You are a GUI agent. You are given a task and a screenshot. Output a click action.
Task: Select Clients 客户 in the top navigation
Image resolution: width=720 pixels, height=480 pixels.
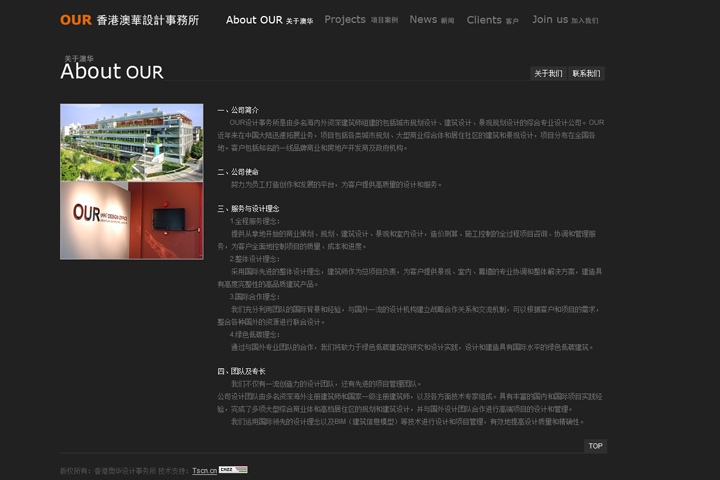pos(492,20)
